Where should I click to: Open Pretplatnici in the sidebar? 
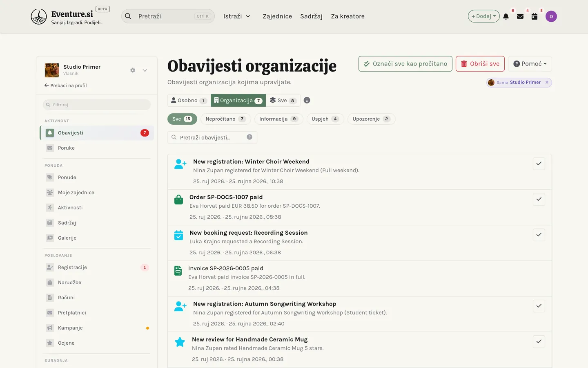click(x=97, y=313)
